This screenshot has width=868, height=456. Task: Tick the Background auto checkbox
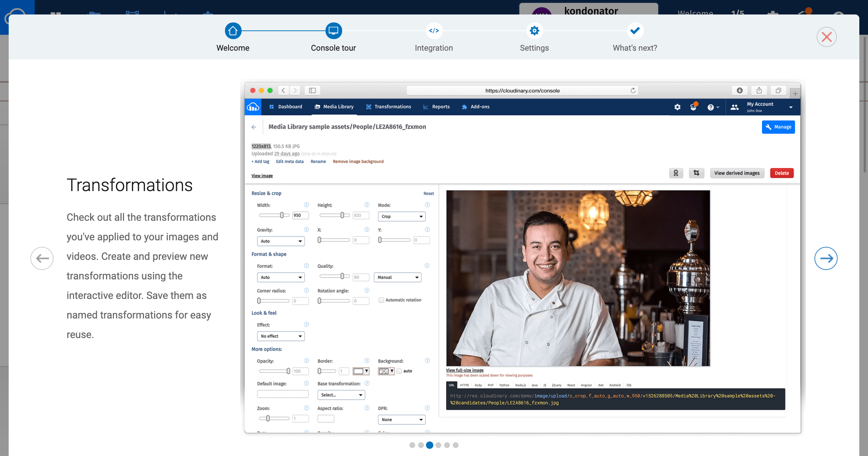[x=399, y=371]
